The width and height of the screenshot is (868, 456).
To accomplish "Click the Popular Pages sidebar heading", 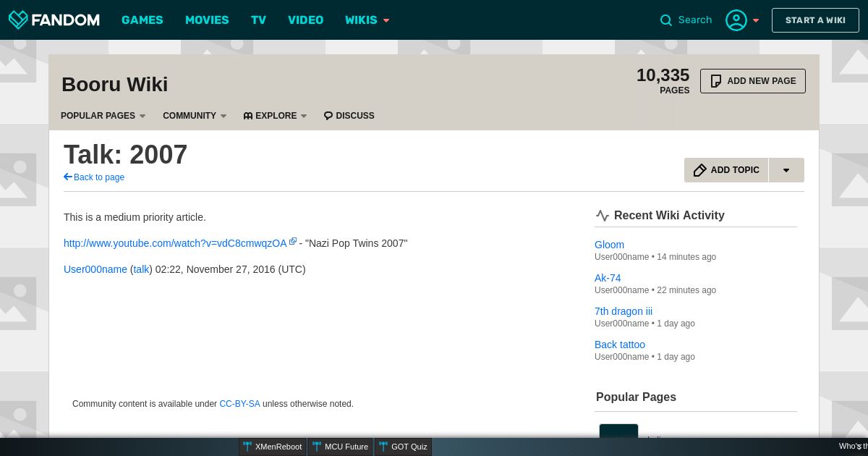I will pos(636,397).
